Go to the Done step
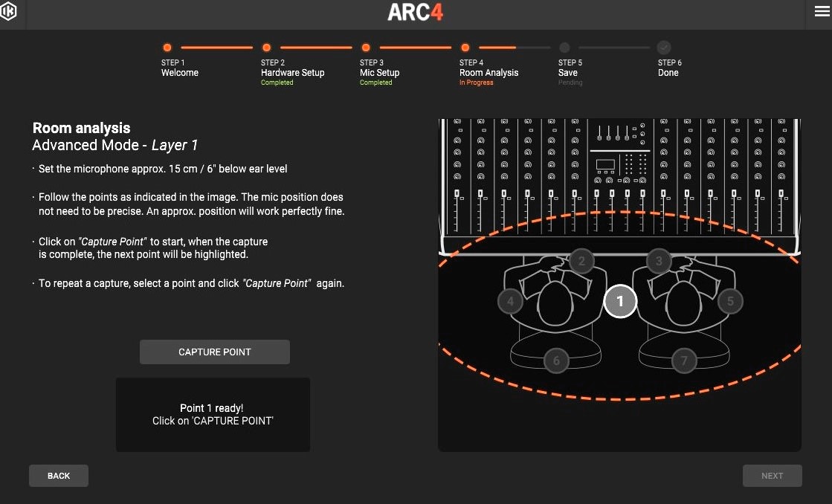 point(668,73)
